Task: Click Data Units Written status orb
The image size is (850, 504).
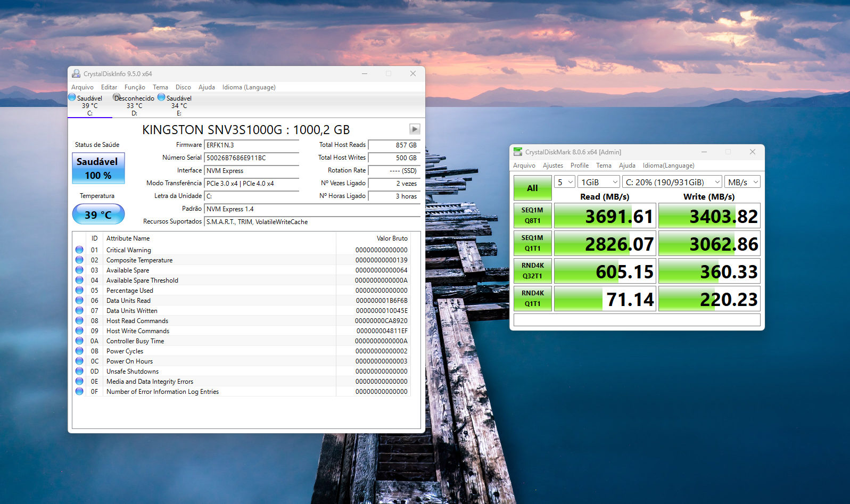Action: pos(79,310)
